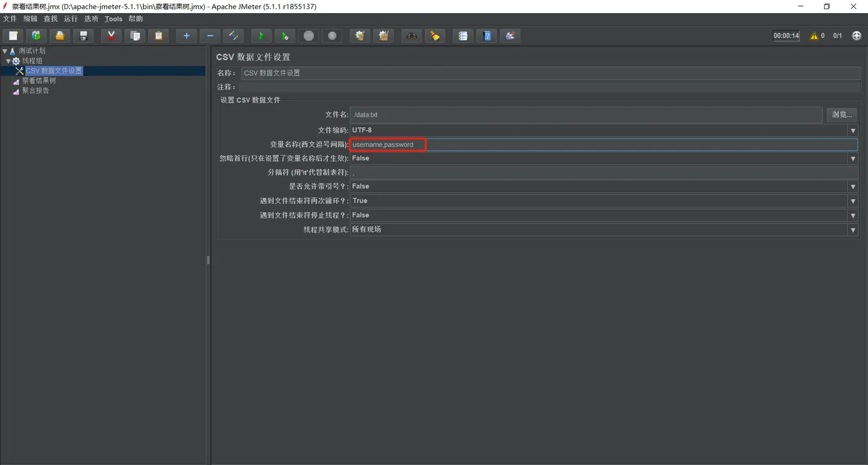Open the 查找 menu

coord(51,19)
